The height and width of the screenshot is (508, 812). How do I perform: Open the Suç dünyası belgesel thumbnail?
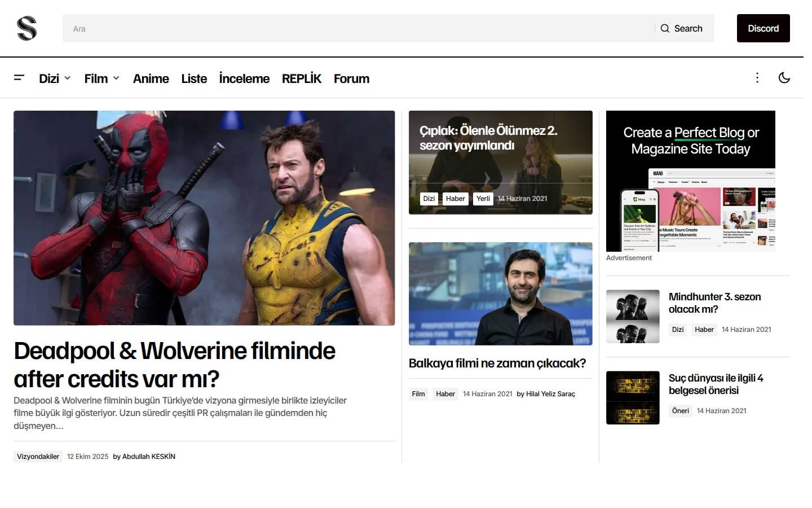click(633, 398)
